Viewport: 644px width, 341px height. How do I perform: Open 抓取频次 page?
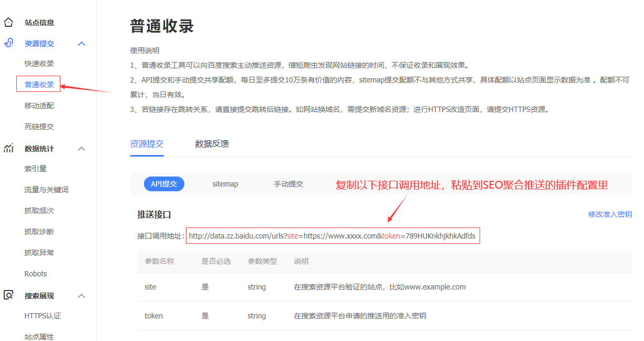point(39,211)
